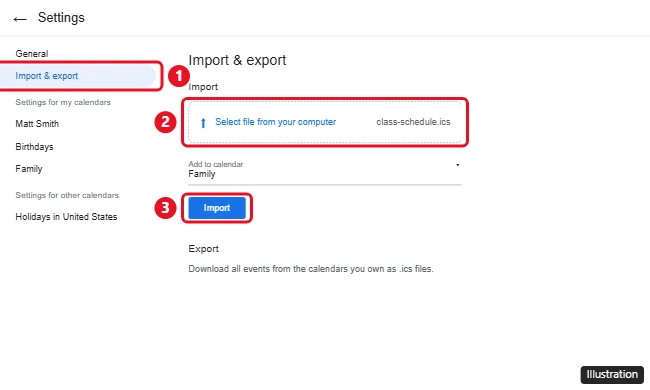Open the General settings section
650x390 pixels.
pos(32,54)
